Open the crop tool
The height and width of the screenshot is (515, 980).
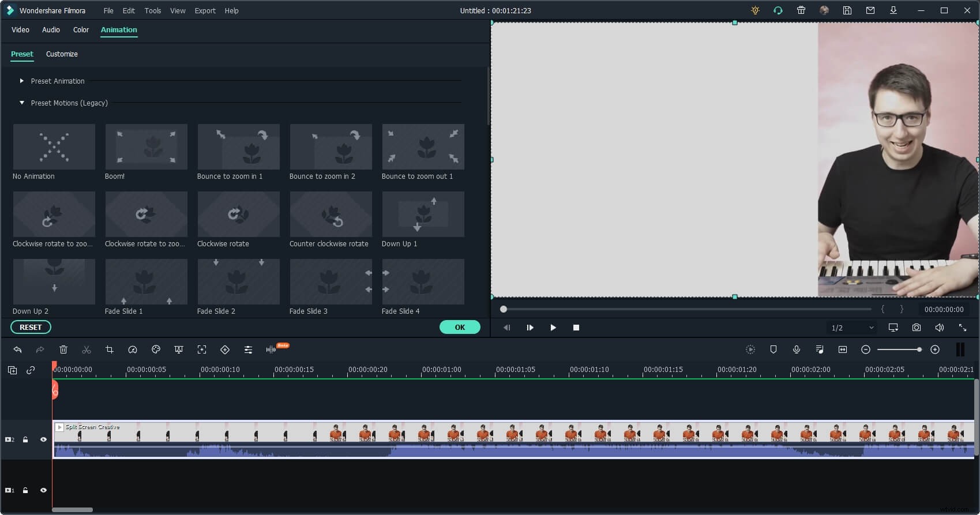110,349
